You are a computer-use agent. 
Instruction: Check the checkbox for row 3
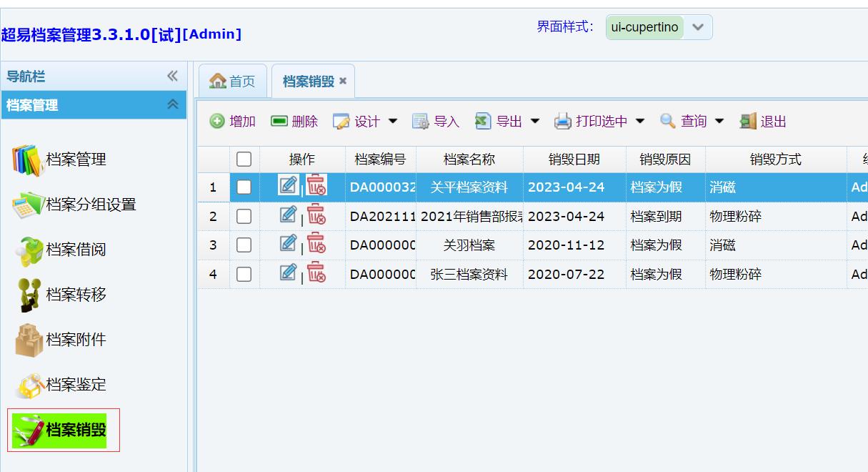pos(244,245)
